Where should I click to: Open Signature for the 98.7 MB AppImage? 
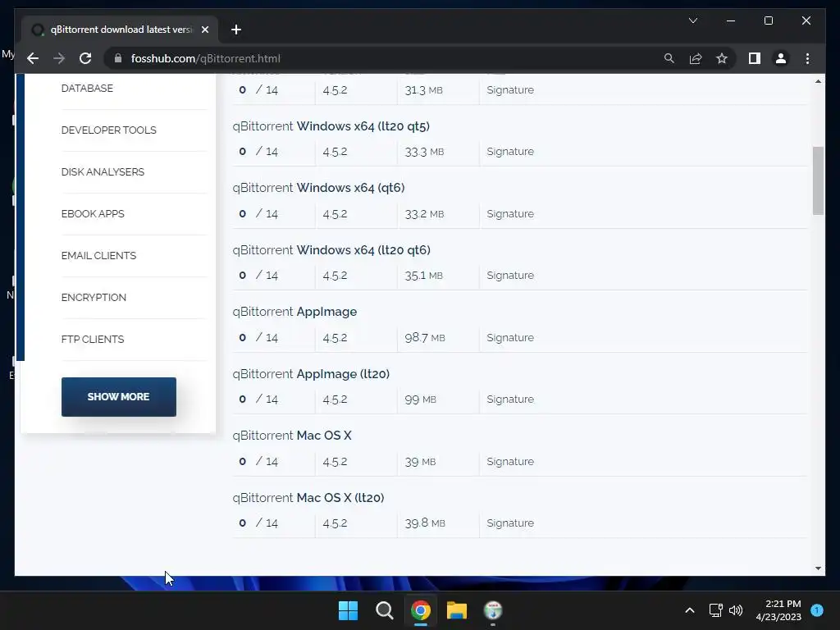pos(510,337)
